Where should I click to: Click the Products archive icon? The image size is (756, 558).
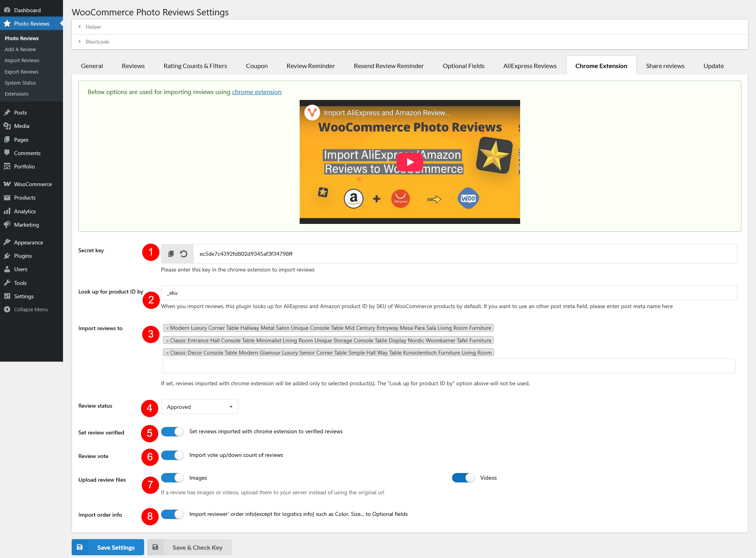pyautogui.click(x=7, y=198)
